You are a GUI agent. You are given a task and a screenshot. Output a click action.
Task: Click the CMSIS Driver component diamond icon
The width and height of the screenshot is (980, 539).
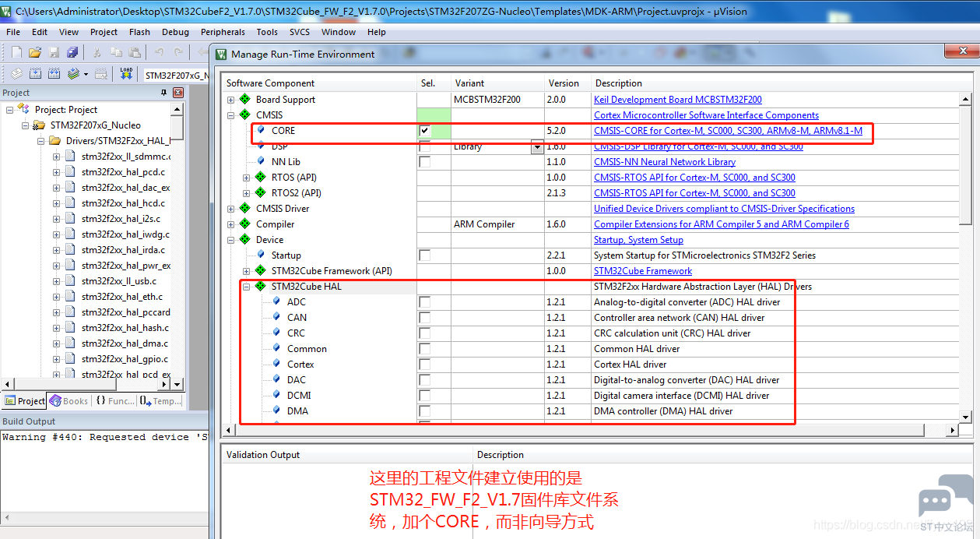pyautogui.click(x=245, y=209)
